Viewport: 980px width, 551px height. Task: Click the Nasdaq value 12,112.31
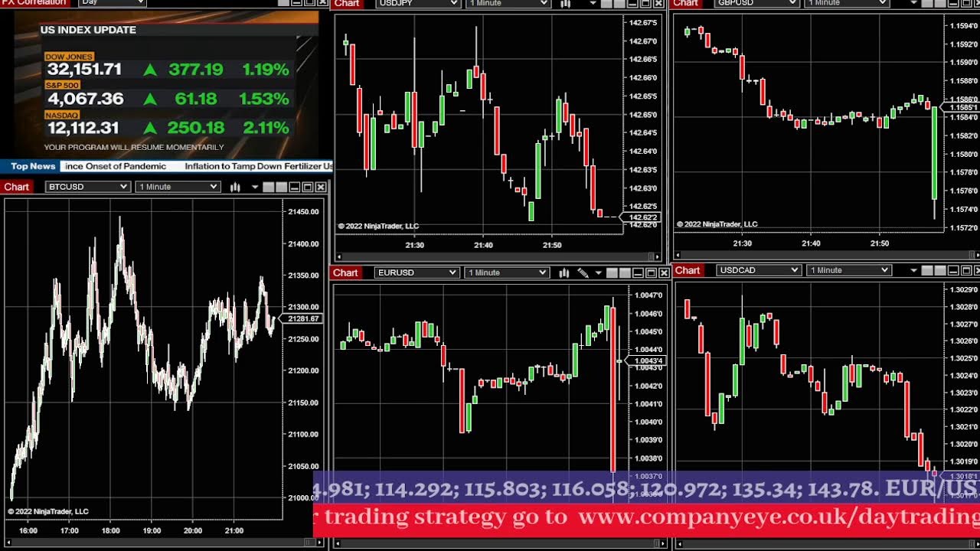click(83, 128)
